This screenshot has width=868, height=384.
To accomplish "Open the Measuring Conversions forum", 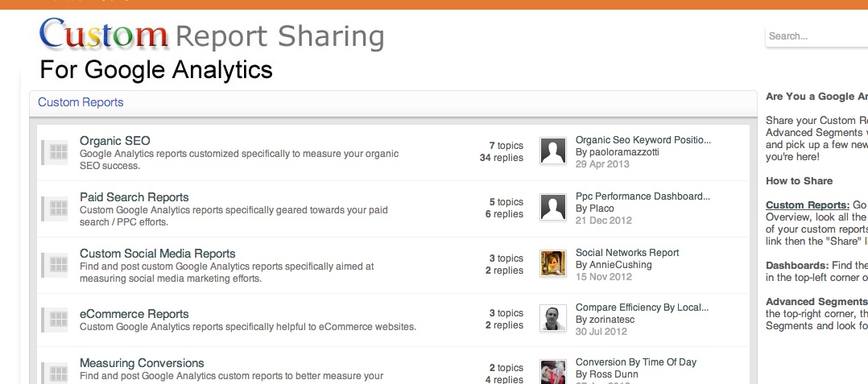I will (x=142, y=363).
